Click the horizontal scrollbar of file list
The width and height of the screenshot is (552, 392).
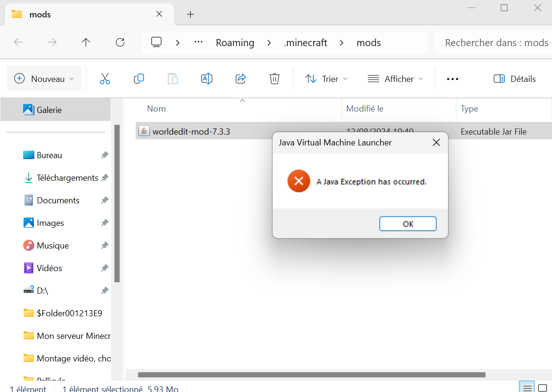point(311,375)
